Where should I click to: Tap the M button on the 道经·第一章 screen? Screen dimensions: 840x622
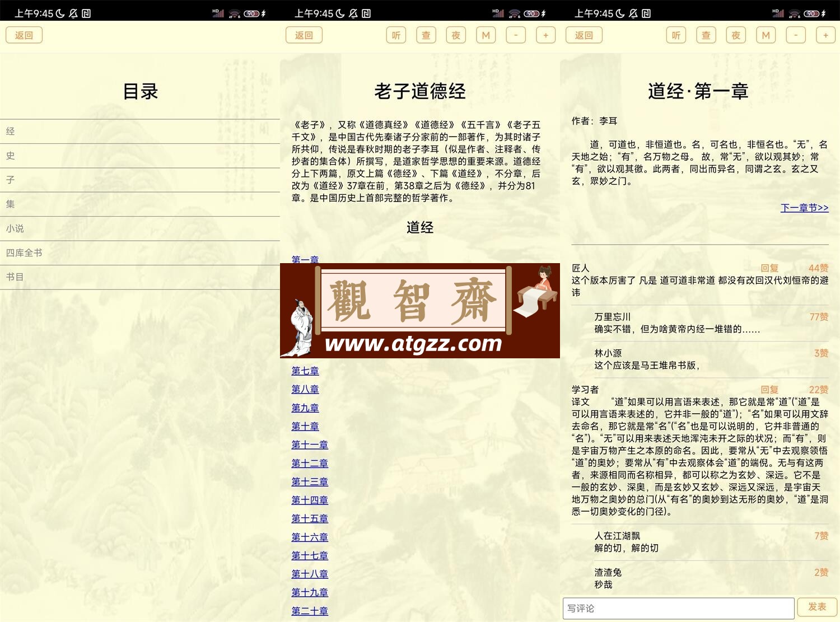(766, 35)
